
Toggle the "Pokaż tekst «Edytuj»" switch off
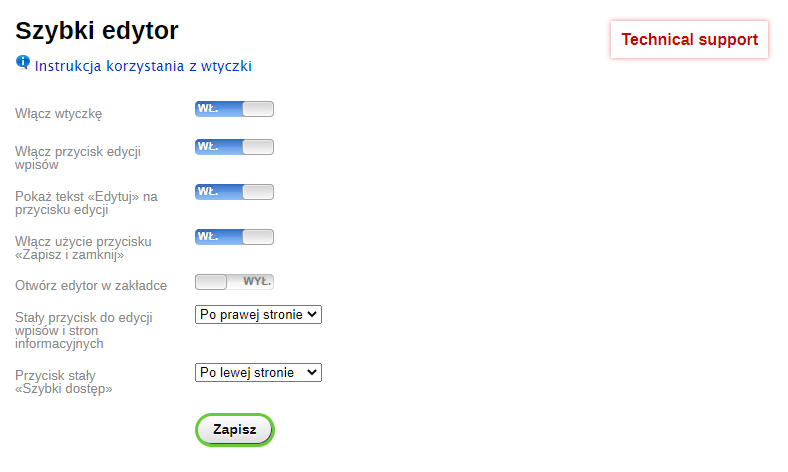coord(234,192)
